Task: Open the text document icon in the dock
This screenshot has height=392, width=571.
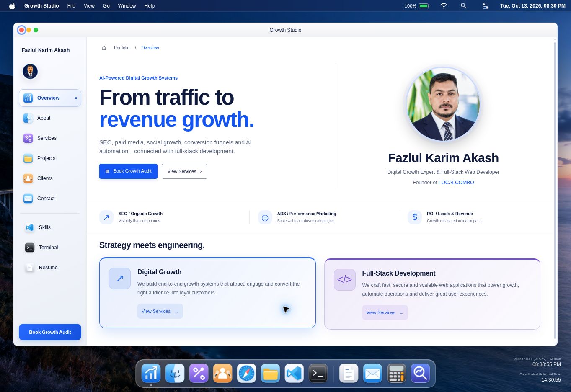Action: click(349, 373)
